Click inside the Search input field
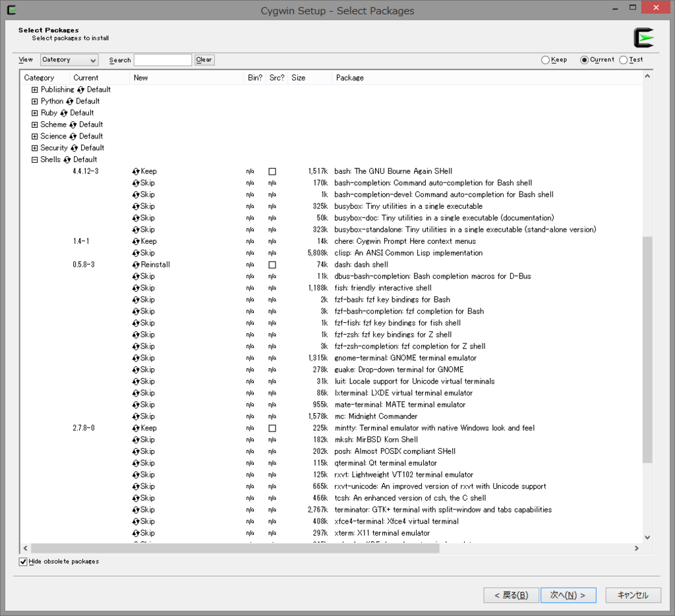 (163, 60)
